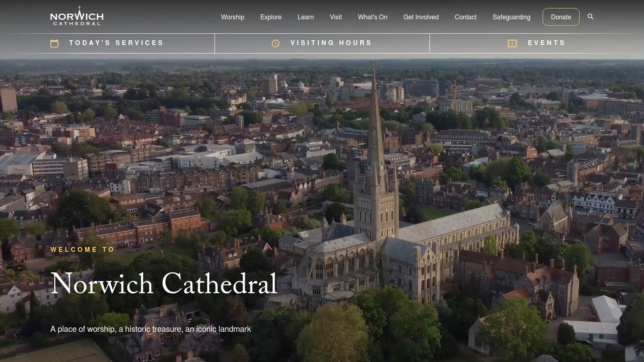The image size is (644, 362).
Task: Open the Today's Services panel
Action: [x=116, y=43]
